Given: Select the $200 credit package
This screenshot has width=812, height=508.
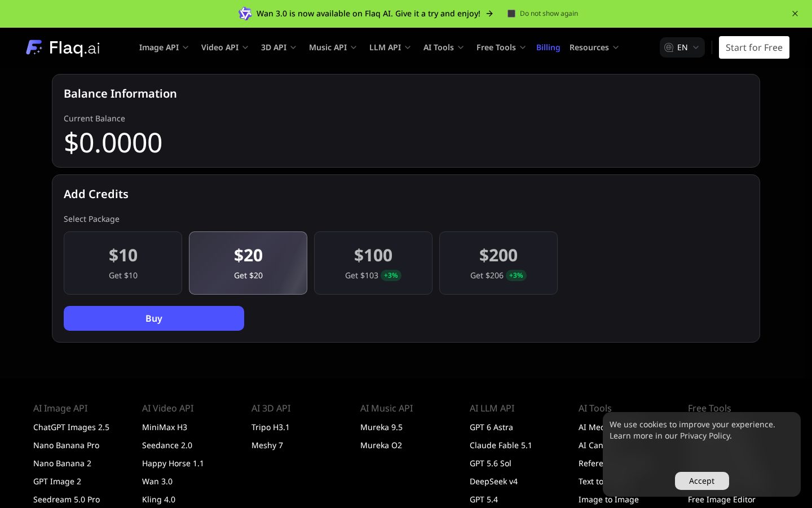Looking at the screenshot, I should [x=498, y=263].
